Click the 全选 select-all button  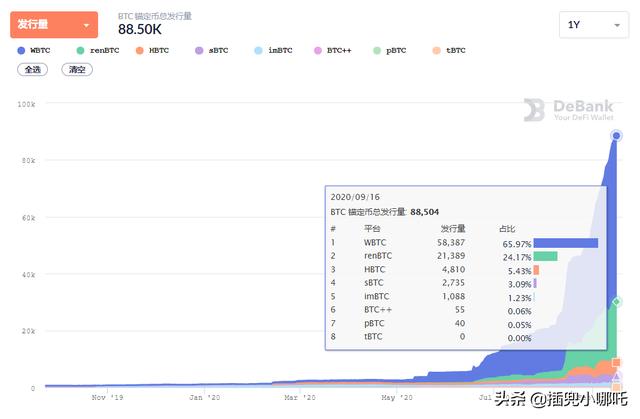33,70
